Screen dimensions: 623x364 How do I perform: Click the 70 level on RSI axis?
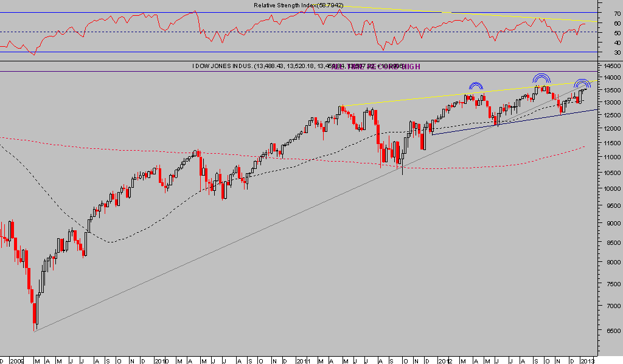coord(608,13)
